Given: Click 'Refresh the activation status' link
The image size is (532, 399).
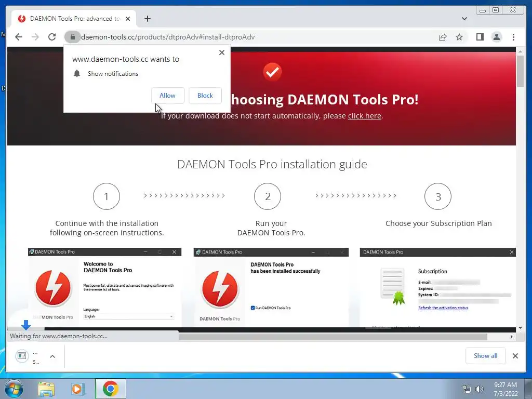Looking at the screenshot, I should 443,308.
